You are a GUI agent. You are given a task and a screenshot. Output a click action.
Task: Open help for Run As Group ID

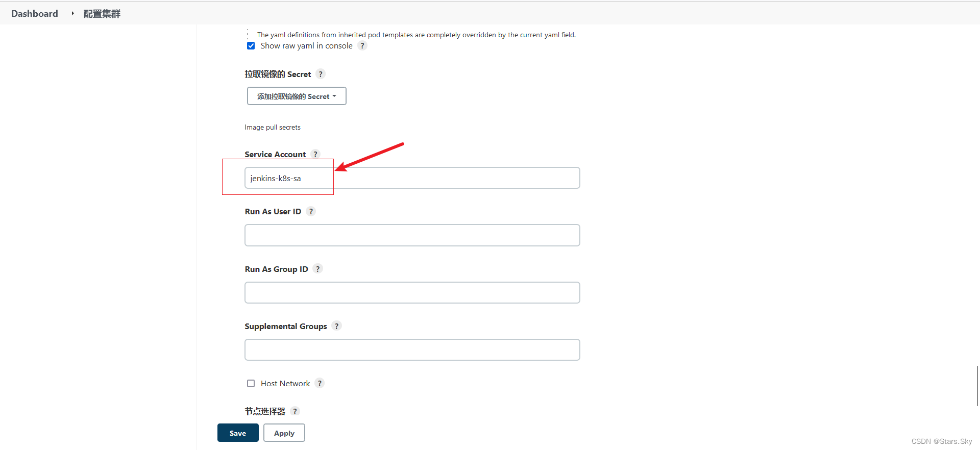tap(317, 268)
